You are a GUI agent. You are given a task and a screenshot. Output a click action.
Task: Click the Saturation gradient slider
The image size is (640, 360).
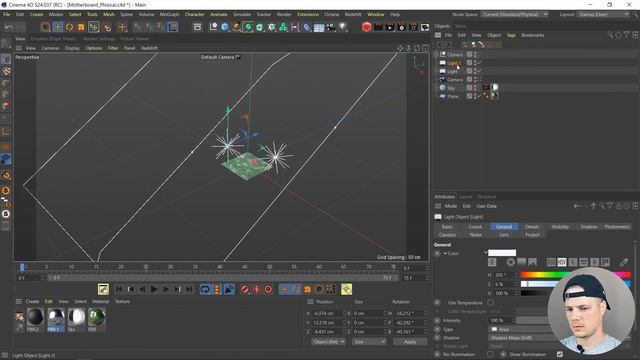point(576,284)
